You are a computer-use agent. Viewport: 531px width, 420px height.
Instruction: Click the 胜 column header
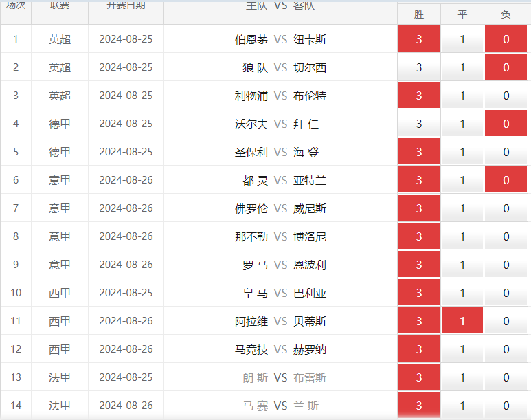coord(419,14)
